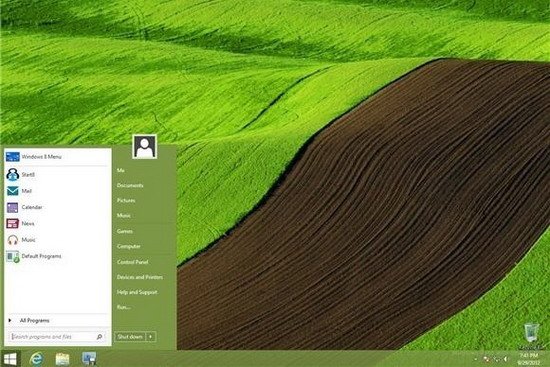
Task: Open the Shut down options arrow
Action: (x=150, y=337)
